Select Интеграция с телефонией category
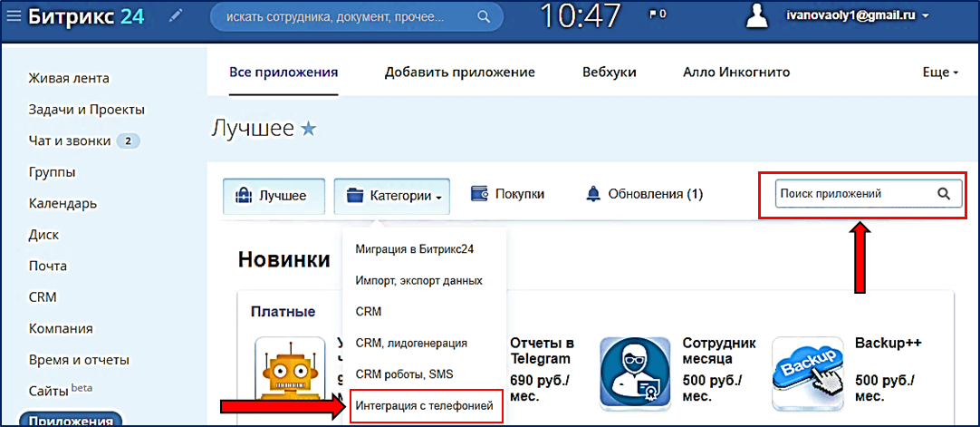 coord(425,406)
